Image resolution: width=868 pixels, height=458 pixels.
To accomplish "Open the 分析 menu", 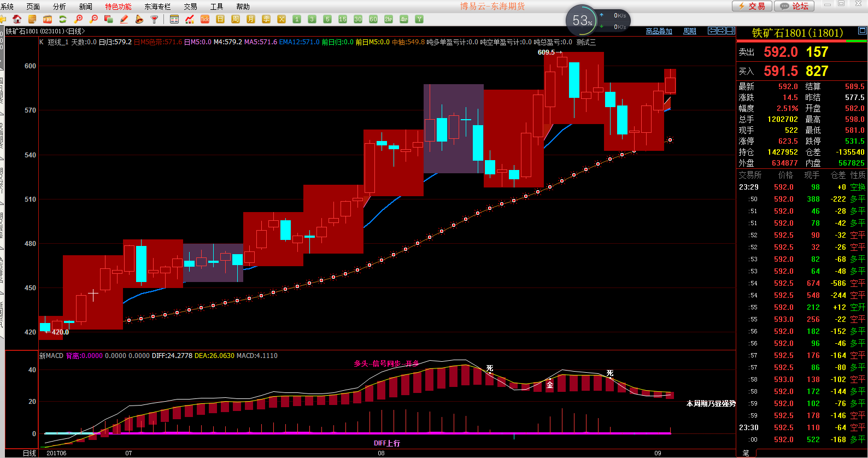I will 59,7.
